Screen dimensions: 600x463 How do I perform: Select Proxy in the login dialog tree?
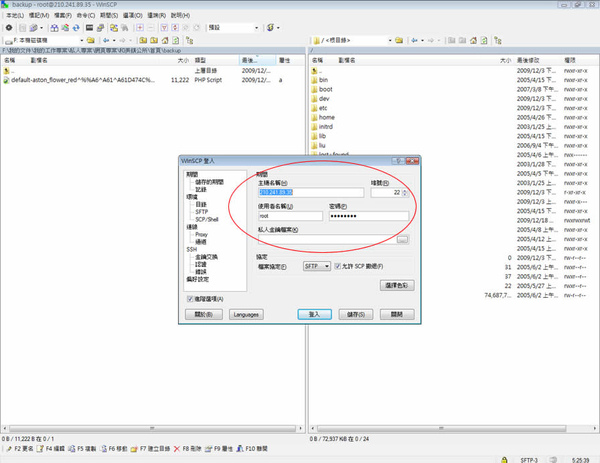click(201, 234)
